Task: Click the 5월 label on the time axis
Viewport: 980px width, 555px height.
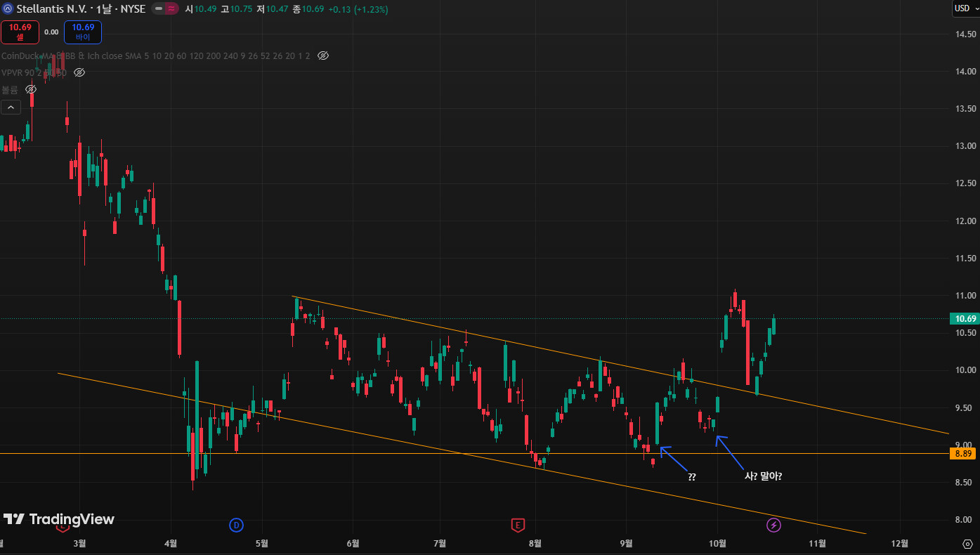Action: [x=262, y=543]
